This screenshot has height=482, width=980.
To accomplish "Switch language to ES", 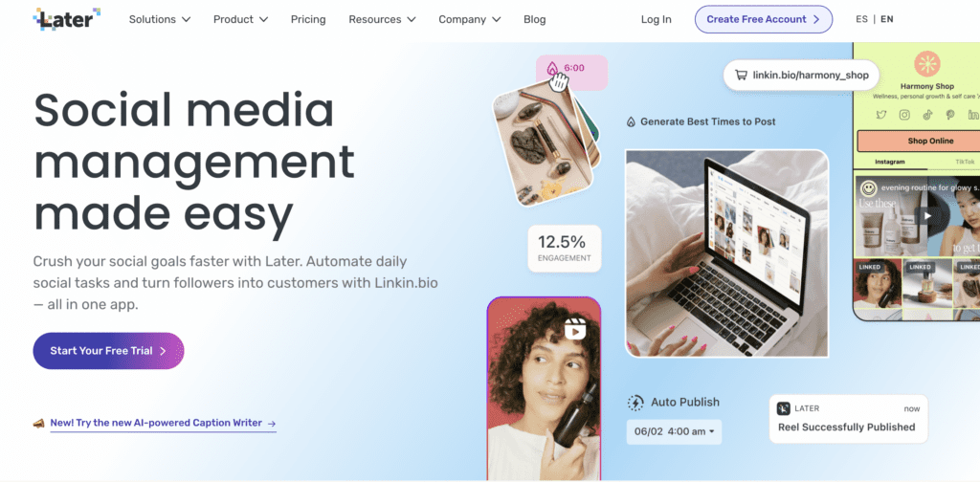I will click(x=861, y=19).
